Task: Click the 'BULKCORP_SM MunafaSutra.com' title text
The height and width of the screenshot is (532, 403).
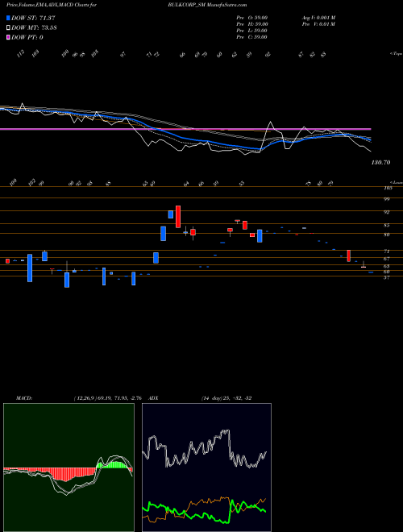Action: [207, 5]
